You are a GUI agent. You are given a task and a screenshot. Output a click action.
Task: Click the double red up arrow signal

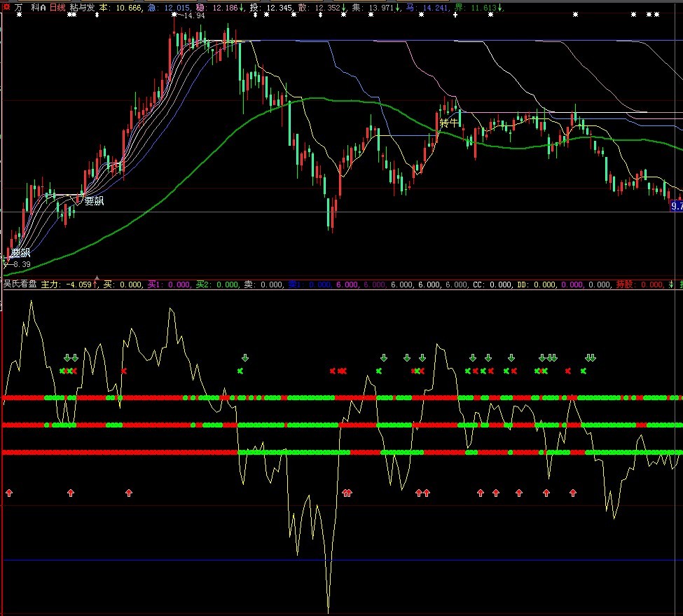[347, 493]
